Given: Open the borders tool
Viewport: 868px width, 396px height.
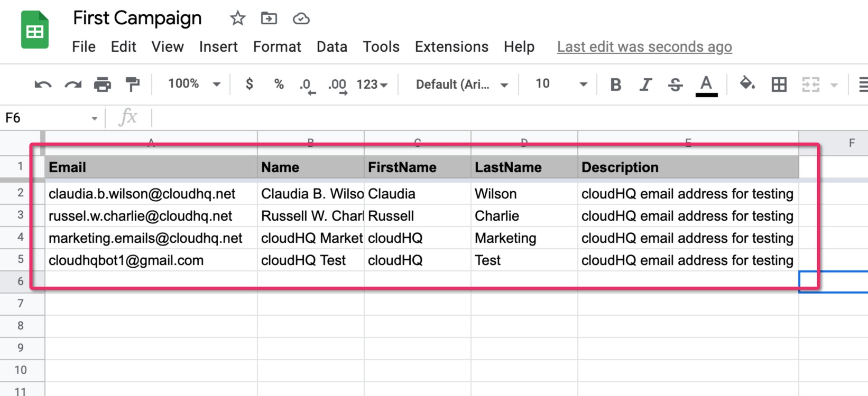Looking at the screenshot, I should pos(779,84).
